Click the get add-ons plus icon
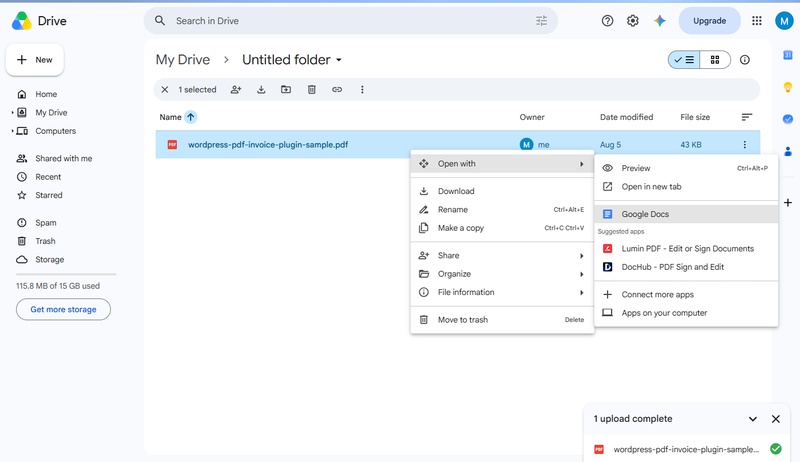The image size is (800, 462). tap(788, 203)
